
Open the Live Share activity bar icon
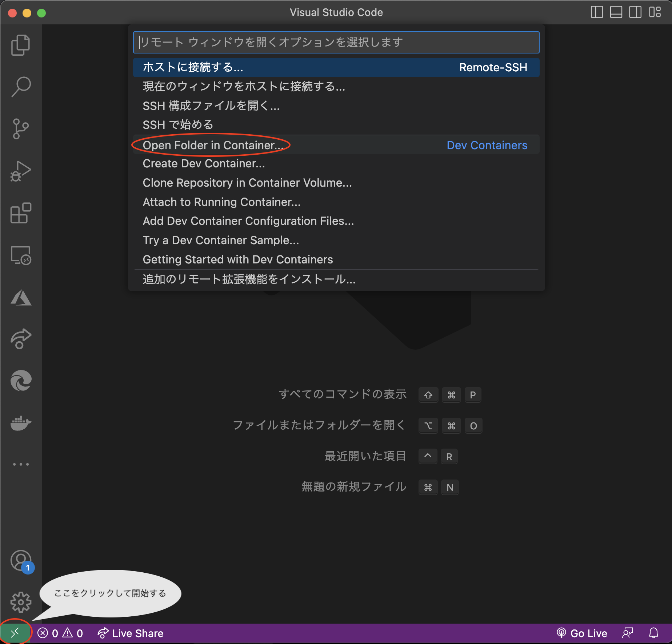[x=21, y=339]
